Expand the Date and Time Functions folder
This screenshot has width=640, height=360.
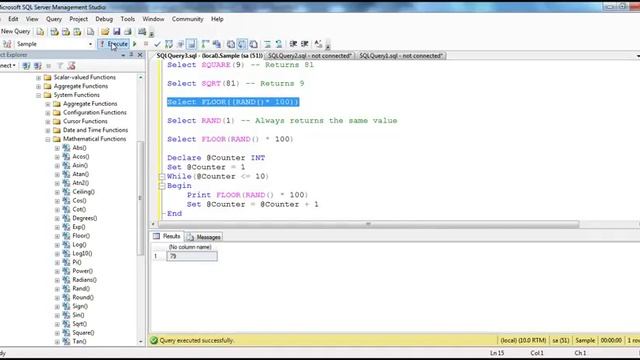pos(48,130)
